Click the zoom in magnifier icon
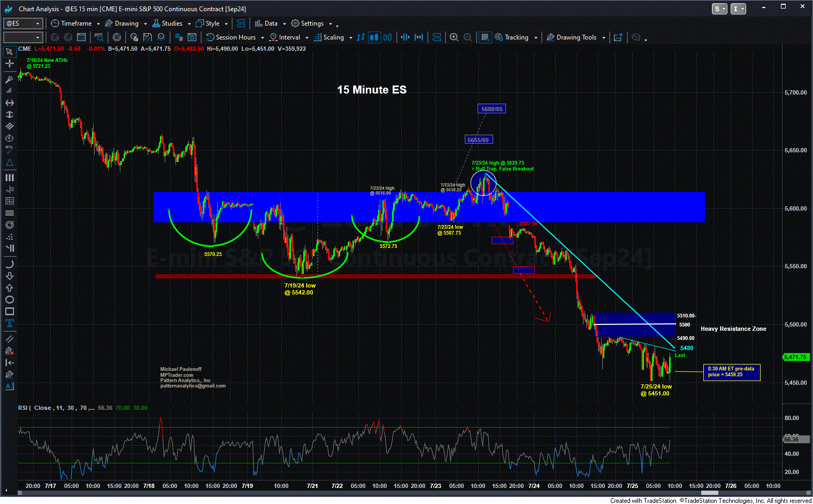Viewport: 813px width, 504px height. (x=454, y=37)
